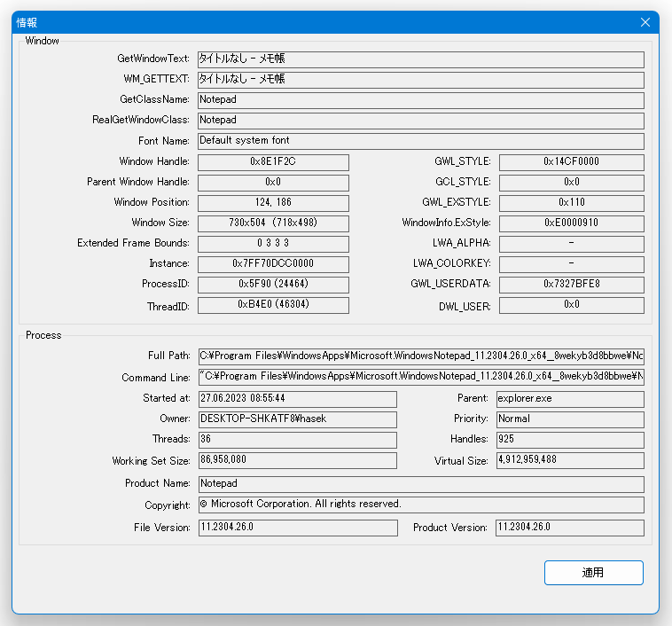This screenshot has width=672, height=626.
Task: Select the Font Name field
Action: 421,141
